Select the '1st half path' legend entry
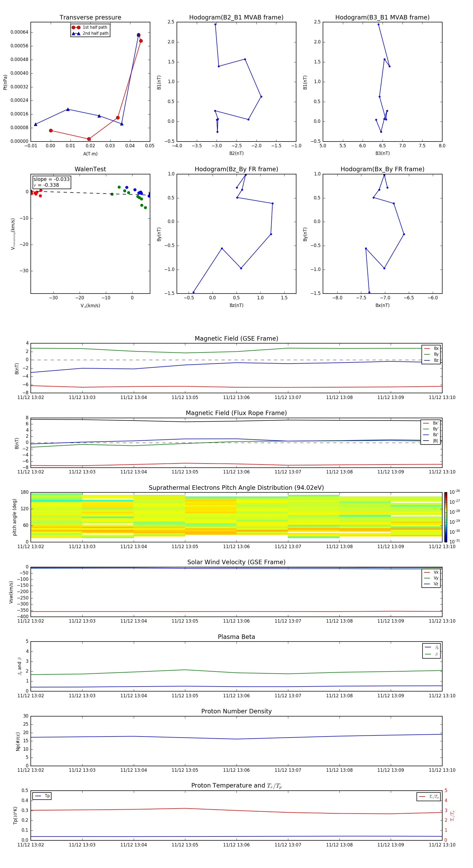The width and height of the screenshot is (473, 868). pyautogui.click(x=90, y=27)
